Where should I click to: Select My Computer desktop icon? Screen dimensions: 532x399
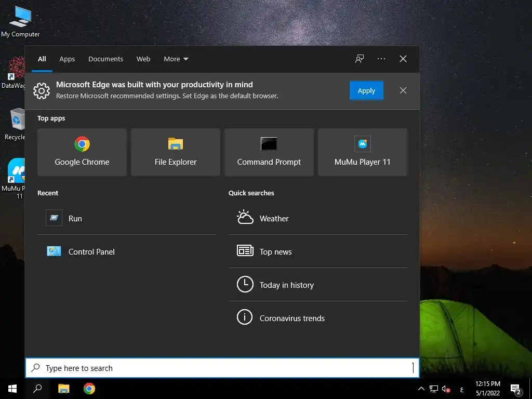pos(20,21)
